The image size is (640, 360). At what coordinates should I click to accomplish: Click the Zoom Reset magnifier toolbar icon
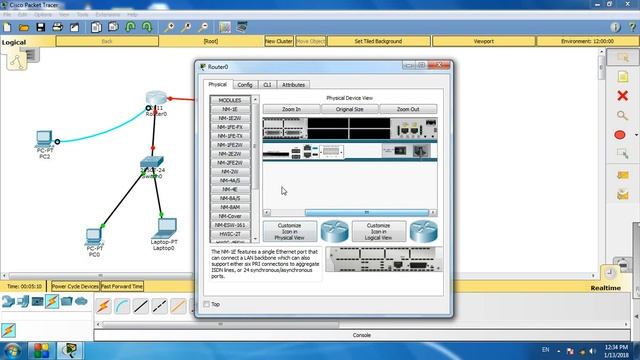tap(186, 27)
